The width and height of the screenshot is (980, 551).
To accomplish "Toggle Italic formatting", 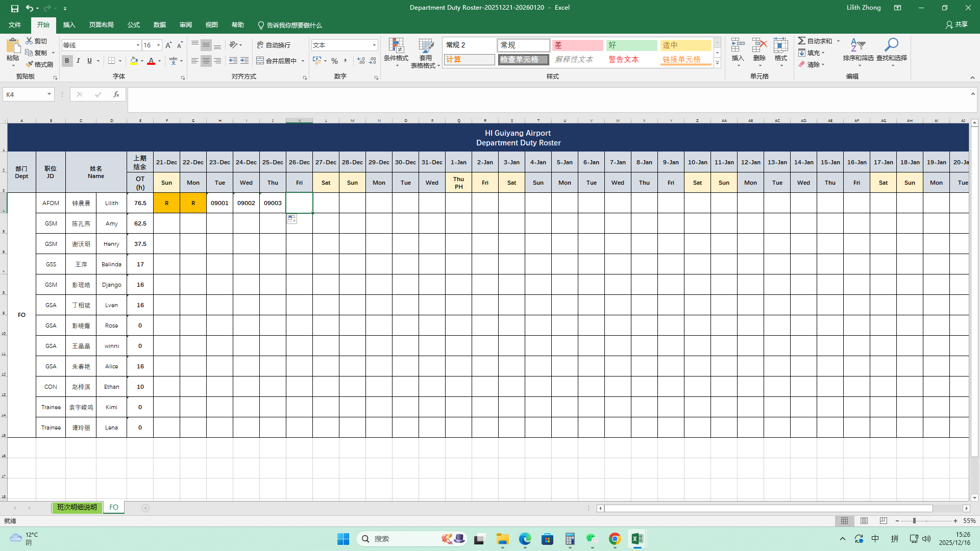I will coord(78,61).
